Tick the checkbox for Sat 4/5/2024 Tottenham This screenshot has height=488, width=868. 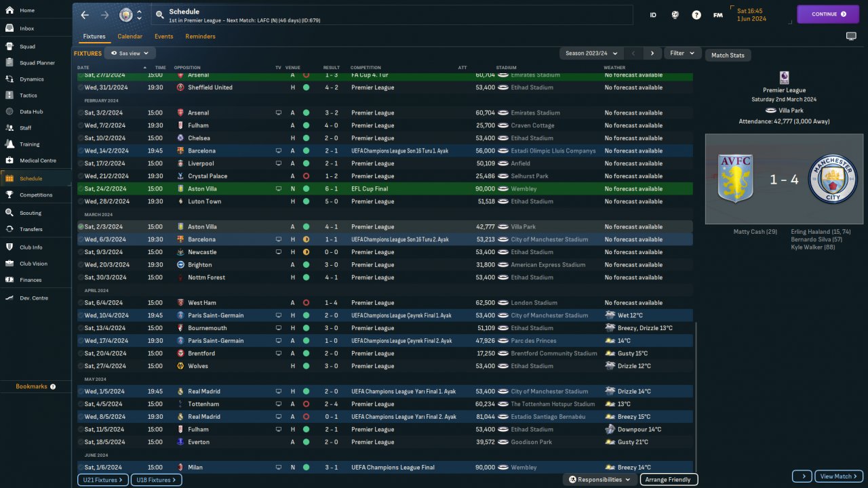[x=81, y=404]
